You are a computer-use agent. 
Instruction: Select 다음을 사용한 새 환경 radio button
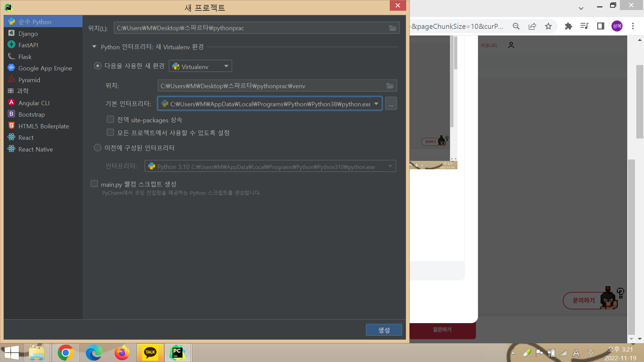[x=98, y=66]
